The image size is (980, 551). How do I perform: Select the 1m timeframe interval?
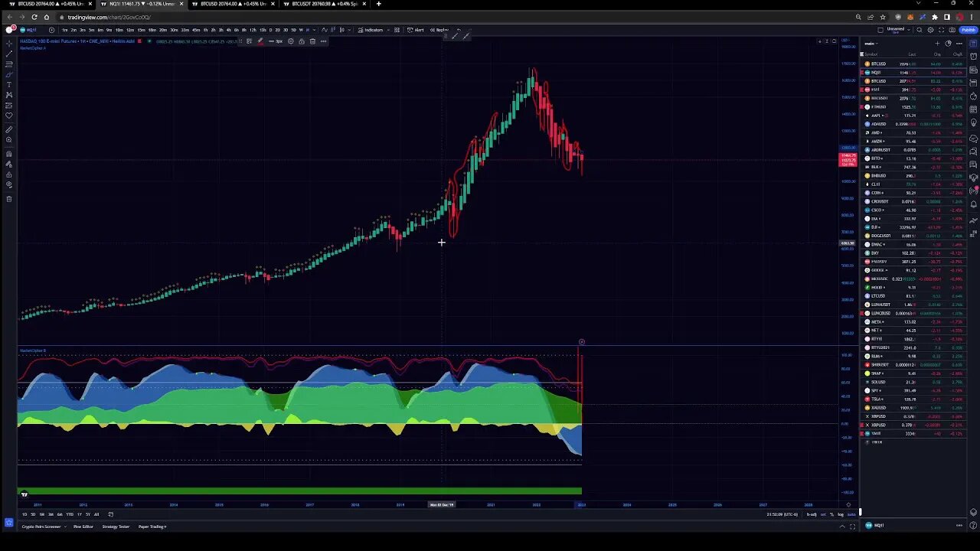(x=65, y=30)
